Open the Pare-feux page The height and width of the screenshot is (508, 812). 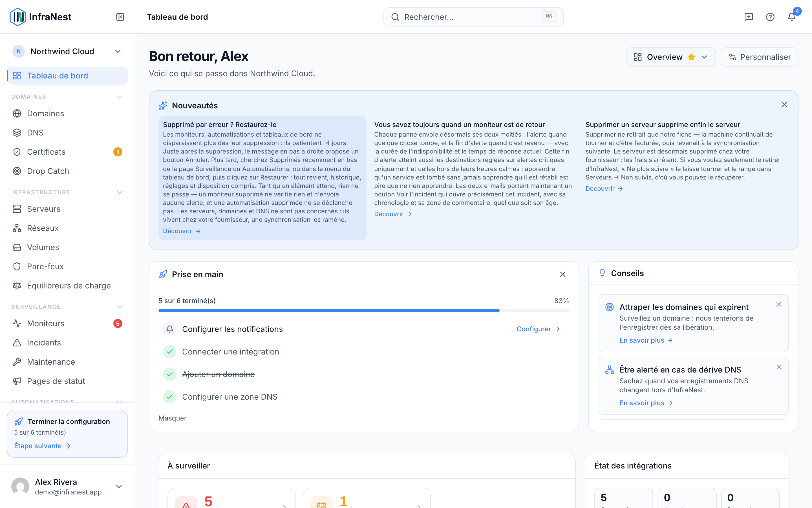pos(67,266)
